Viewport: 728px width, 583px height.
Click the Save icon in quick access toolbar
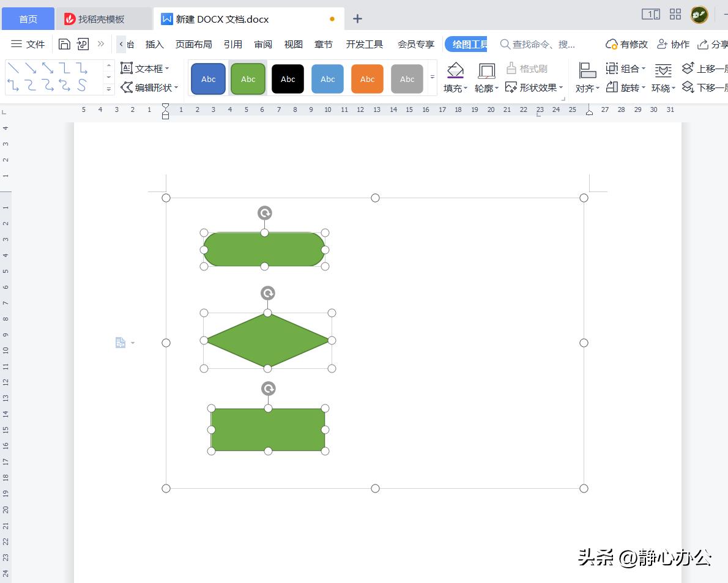tap(64, 43)
